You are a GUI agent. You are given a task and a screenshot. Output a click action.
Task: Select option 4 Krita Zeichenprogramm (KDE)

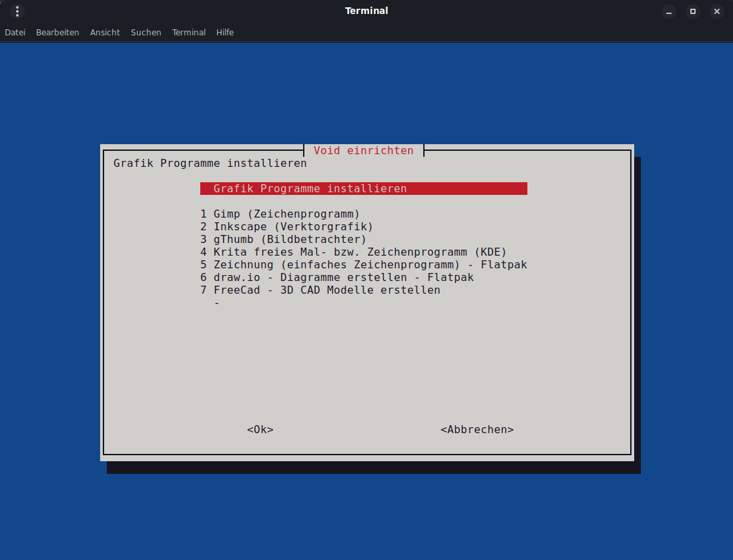(353, 252)
